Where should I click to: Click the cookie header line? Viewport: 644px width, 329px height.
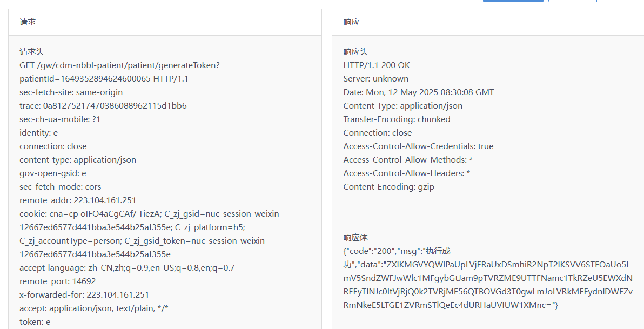coord(151,214)
